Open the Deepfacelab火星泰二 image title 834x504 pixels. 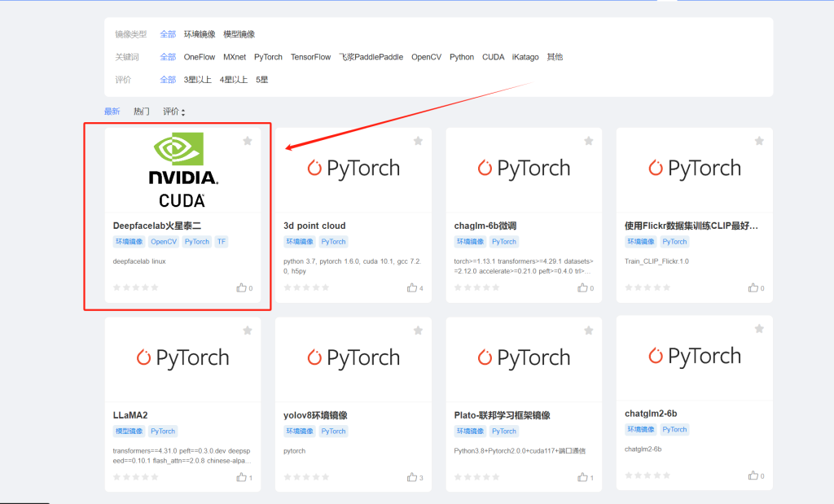coord(157,226)
